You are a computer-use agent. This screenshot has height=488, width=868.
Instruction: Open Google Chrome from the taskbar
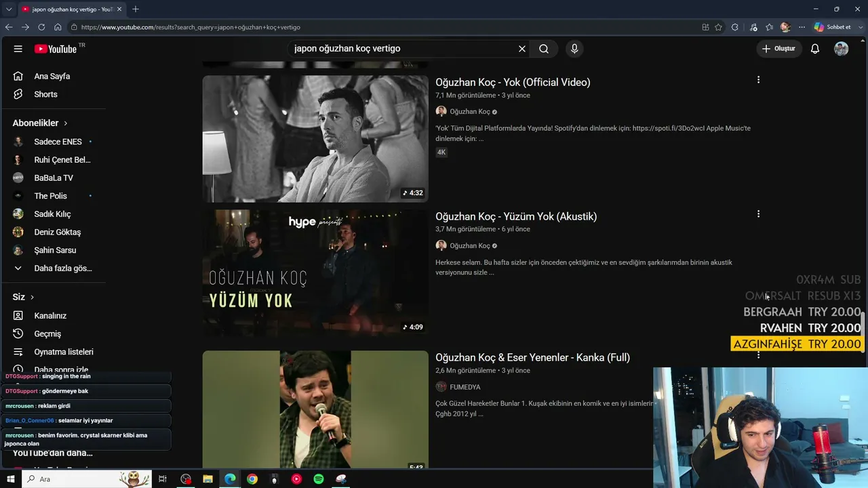[x=252, y=479]
